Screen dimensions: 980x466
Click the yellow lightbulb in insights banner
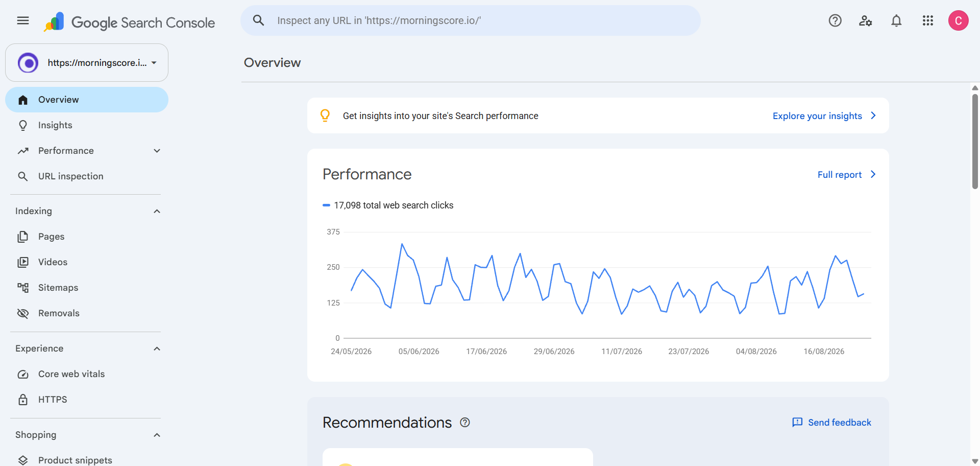tap(325, 115)
